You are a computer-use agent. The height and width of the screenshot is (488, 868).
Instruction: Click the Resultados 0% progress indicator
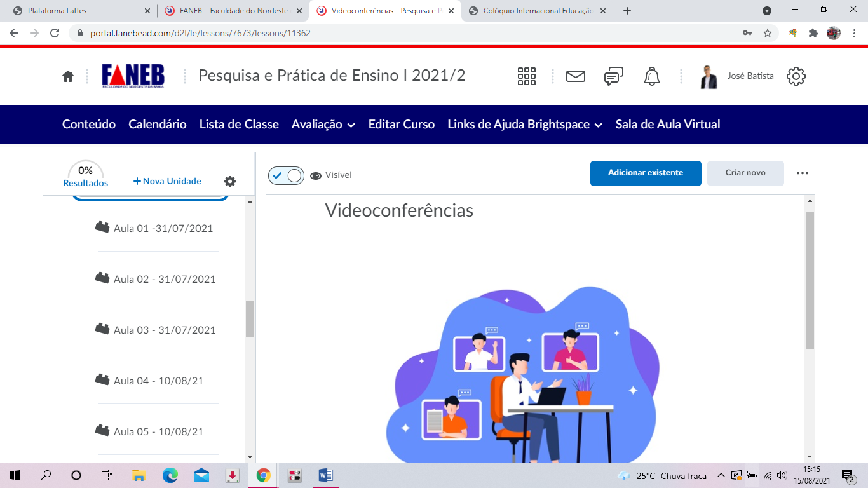tap(86, 175)
